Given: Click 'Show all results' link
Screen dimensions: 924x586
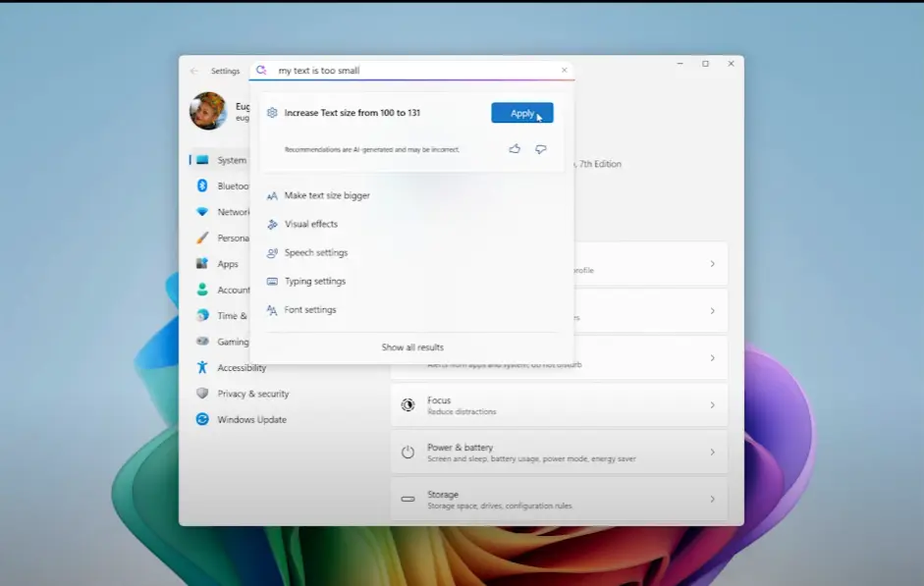Looking at the screenshot, I should click(412, 347).
